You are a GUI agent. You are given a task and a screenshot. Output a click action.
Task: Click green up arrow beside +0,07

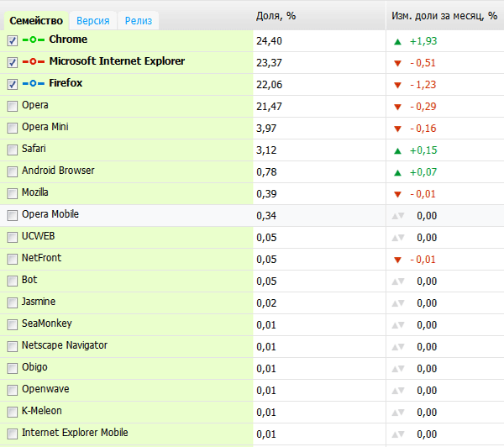tap(397, 172)
